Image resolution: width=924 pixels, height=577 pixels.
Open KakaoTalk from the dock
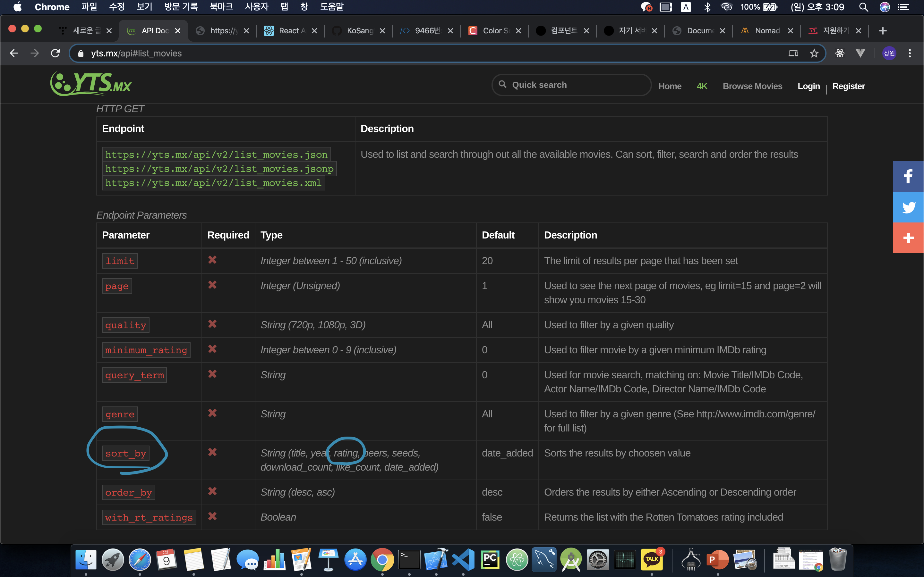click(652, 560)
